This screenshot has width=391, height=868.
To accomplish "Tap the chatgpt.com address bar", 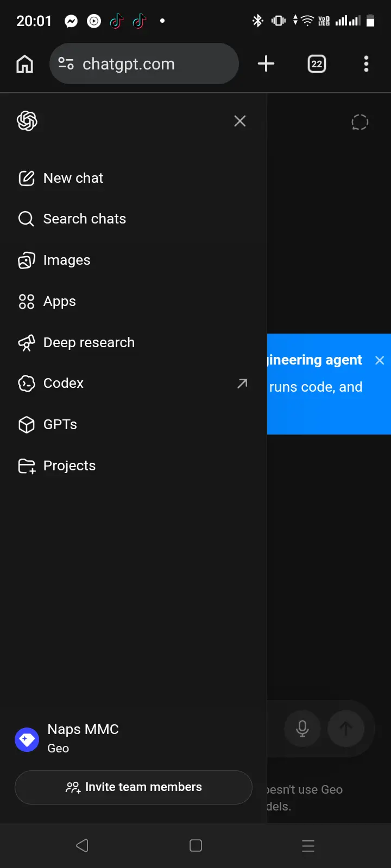I will (x=144, y=64).
